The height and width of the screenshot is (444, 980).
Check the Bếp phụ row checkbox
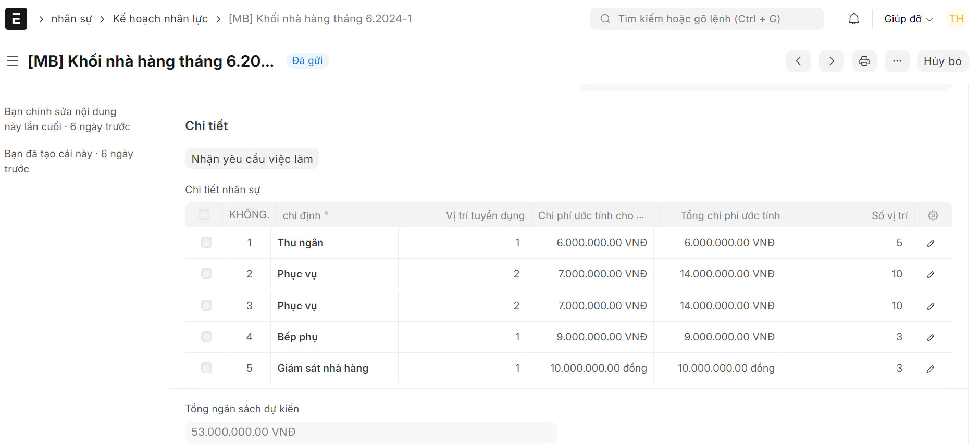pos(206,337)
